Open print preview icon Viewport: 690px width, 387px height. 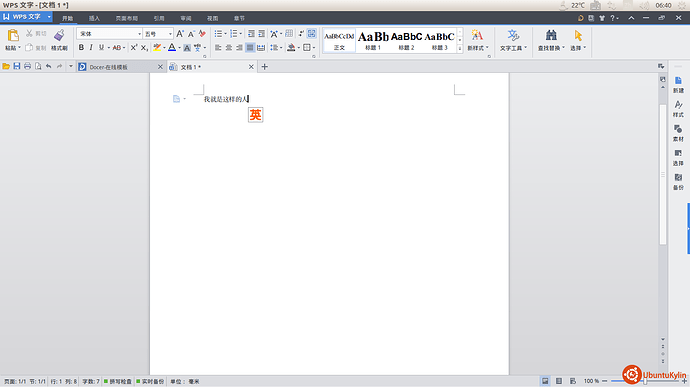[38, 66]
